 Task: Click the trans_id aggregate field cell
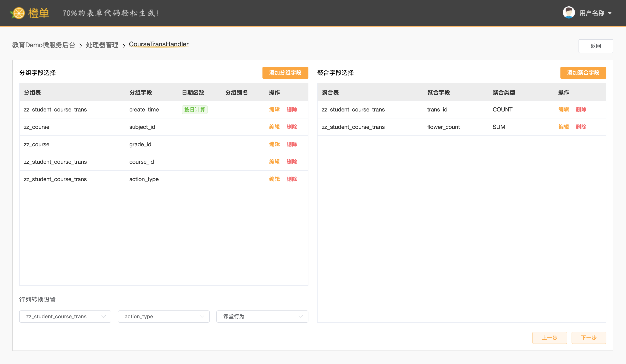(437, 110)
